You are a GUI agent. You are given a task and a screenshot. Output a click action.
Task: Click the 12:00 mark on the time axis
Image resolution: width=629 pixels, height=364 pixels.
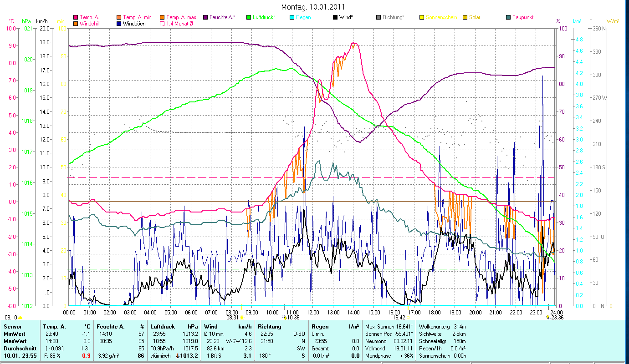tap(312, 313)
